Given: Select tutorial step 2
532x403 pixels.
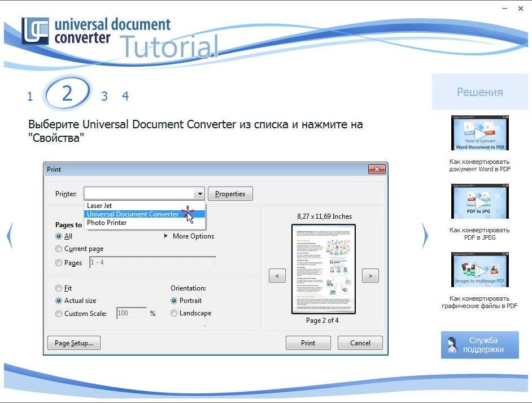Looking at the screenshot, I should click(x=67, y=93).
